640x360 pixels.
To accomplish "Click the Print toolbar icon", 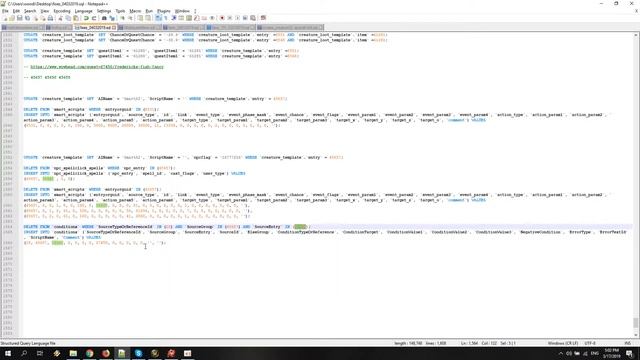I will [50, 18].
